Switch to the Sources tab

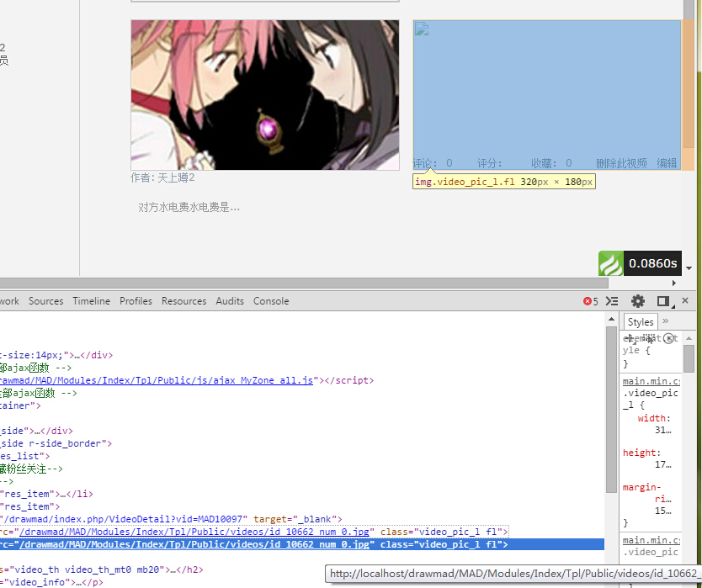tap(45, 301)
